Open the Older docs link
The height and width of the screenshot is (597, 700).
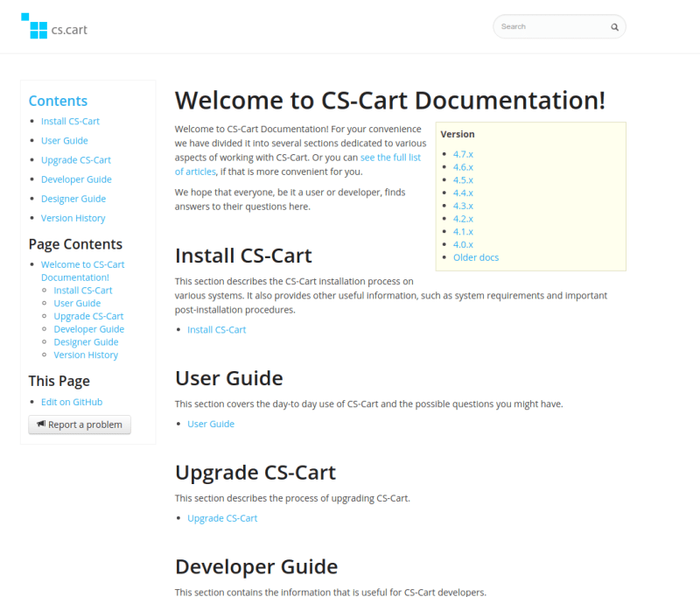point(475,256)
